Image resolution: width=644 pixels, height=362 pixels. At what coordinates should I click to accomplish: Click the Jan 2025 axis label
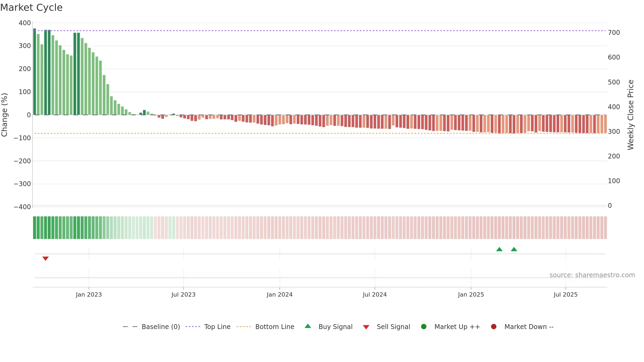pos(471,294)
